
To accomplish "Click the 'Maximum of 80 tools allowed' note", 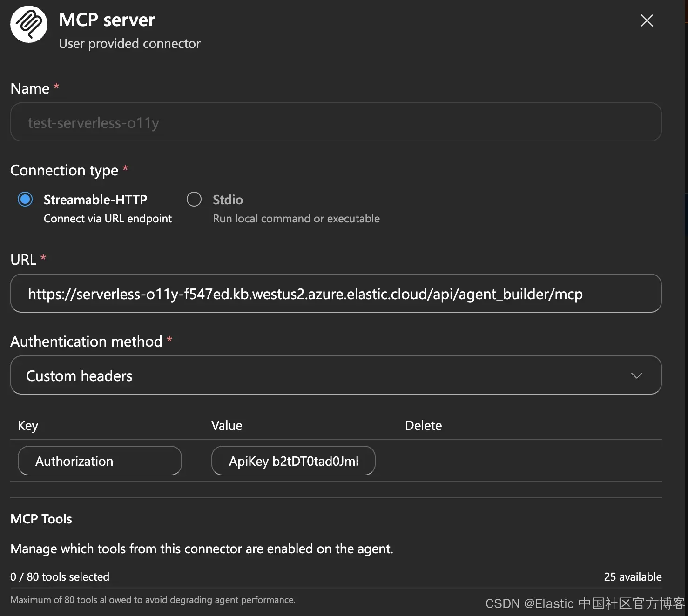I will (153, 600).
